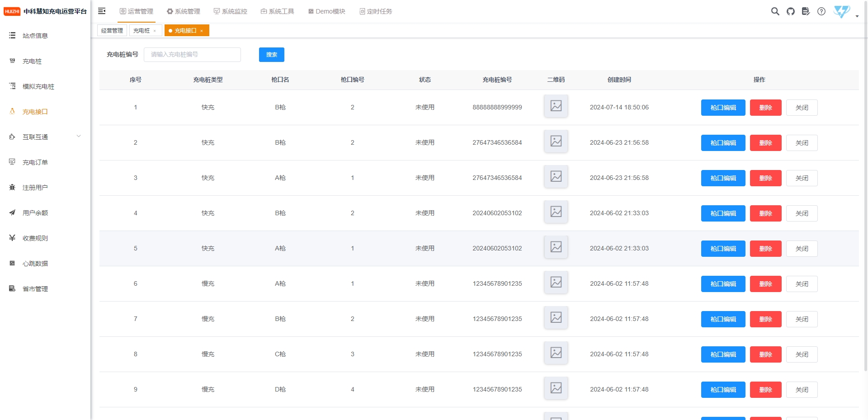This screenshot has width=868, height=420.
Task: Open QR code thumbnail in row 3
Action: (x=556, y=176)
